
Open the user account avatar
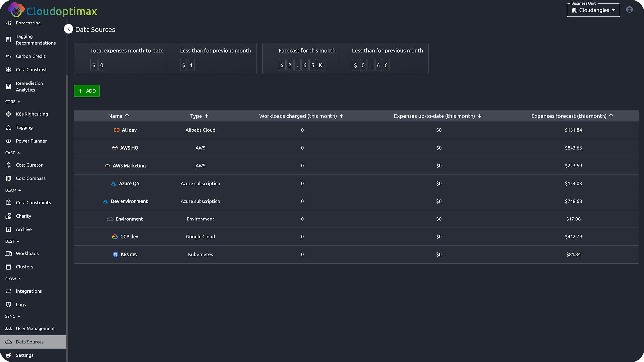(629, 9)
